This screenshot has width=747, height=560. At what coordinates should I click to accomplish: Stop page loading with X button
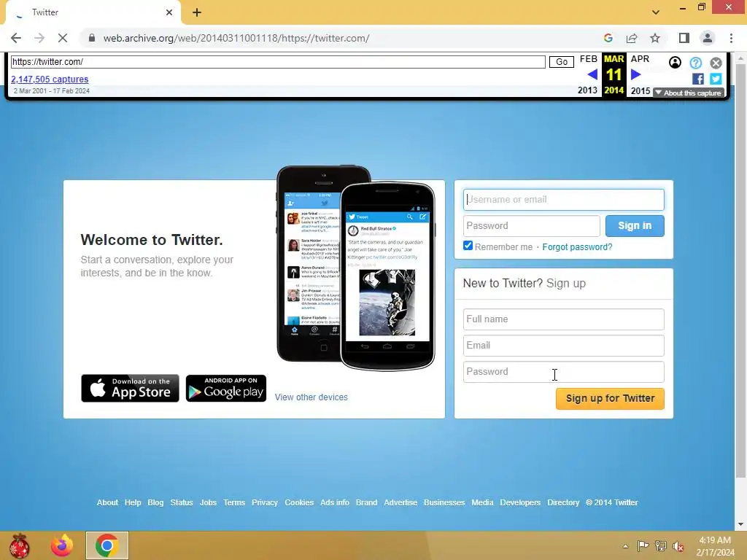63,38
